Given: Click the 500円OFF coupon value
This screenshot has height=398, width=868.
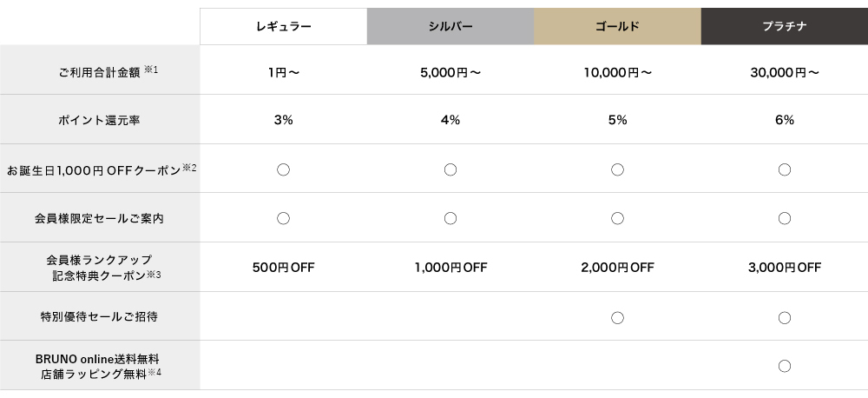Looking at the screenshot, I should [x=283, y=268].
